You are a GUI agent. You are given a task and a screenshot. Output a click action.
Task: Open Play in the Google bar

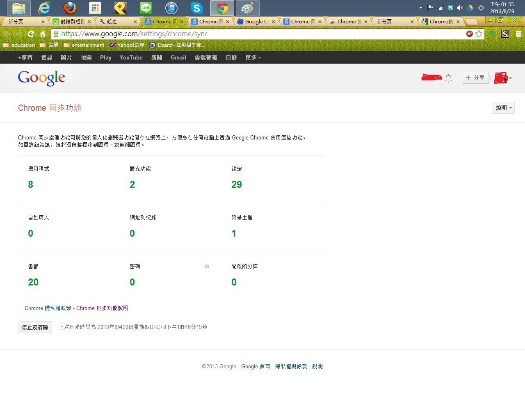pyautogui.click(x=106, y=58)
